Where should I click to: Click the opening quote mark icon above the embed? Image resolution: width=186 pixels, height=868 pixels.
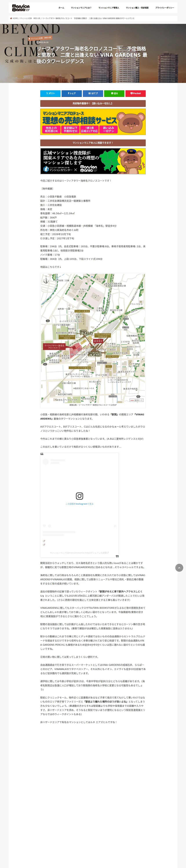(42, 454)
